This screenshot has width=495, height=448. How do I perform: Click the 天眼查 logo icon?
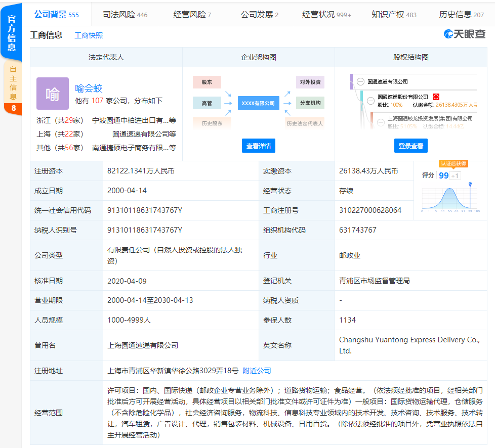click(448, 34)
